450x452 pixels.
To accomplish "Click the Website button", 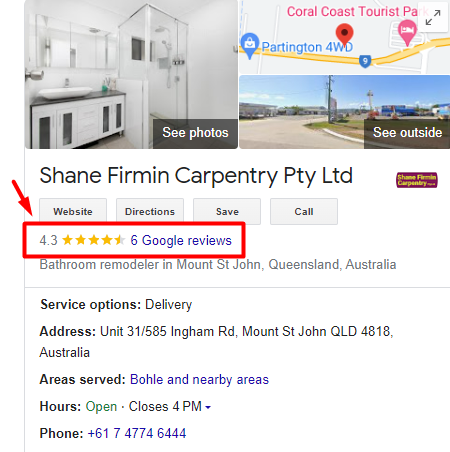I will click(73, 211).
